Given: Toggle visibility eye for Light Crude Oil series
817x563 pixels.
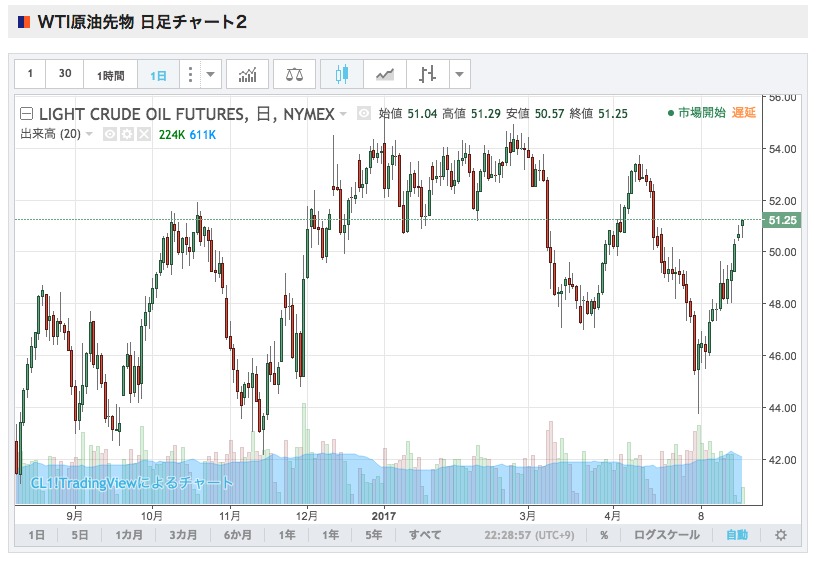Looking at the screenshot, I should click(x=364, y=113).
